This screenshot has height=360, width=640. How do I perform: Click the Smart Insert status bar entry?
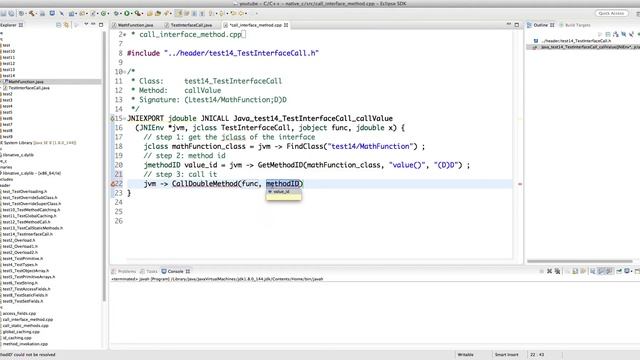point(507,355)
